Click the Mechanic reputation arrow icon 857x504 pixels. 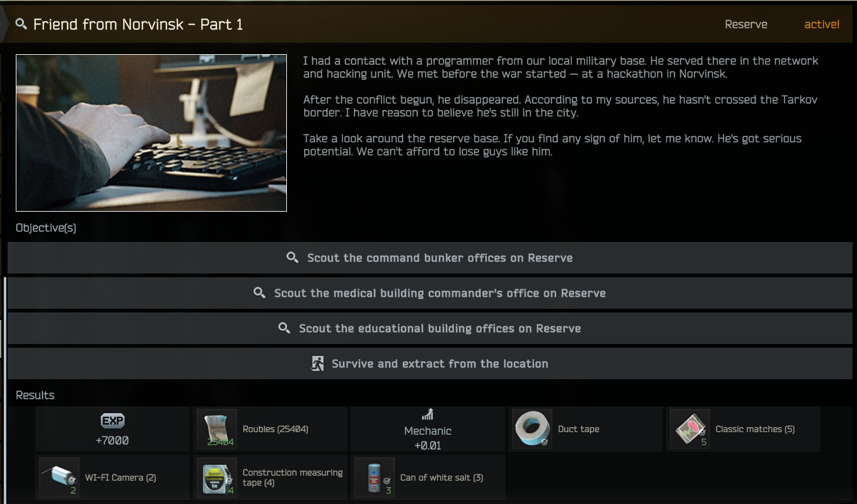tap(428, 415)
